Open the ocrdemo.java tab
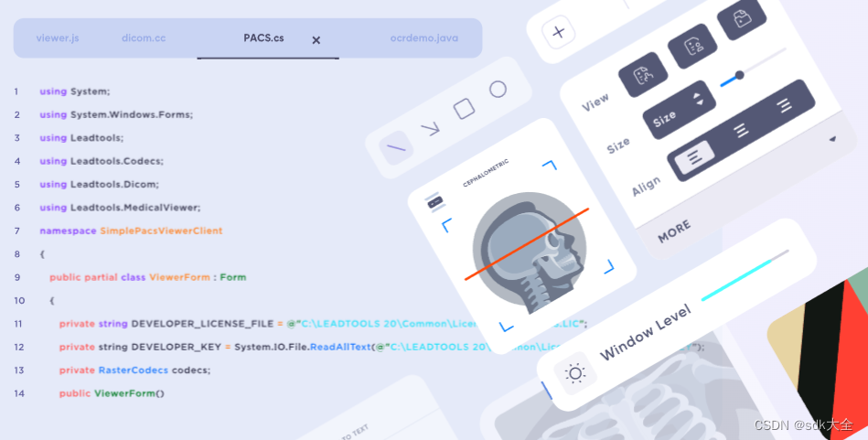The width and height of the screenshot is (868, 440). pyautogui.click(x=424, y=38)
